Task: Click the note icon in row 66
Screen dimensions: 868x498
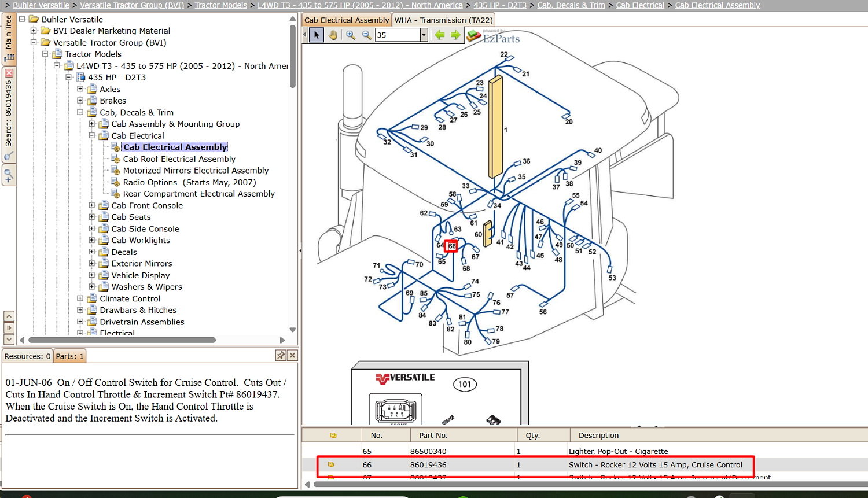Action: 331,464
